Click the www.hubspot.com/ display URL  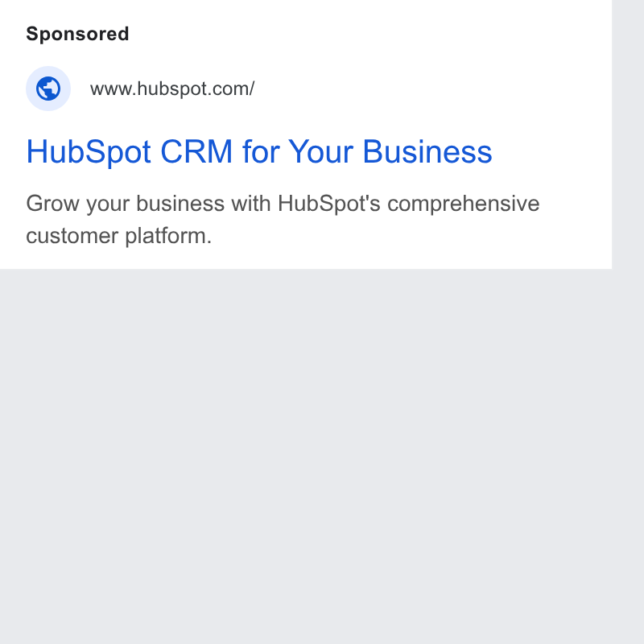(172, 89)
